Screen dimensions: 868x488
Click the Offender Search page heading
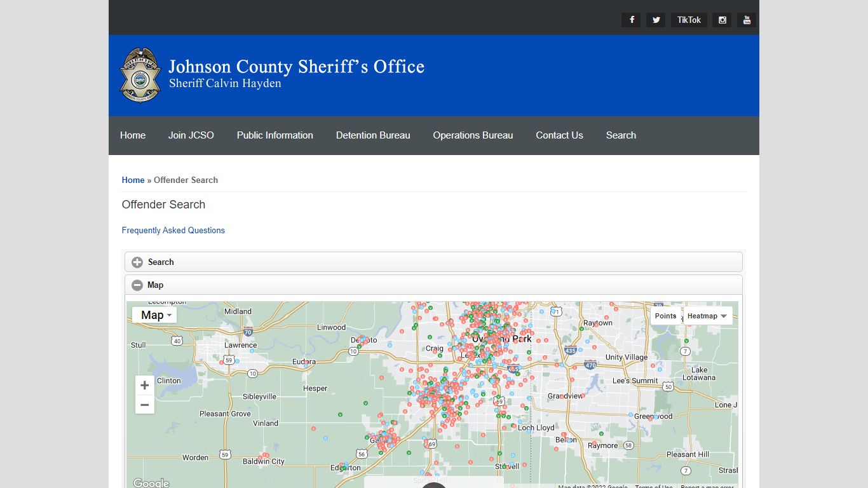pyautogui.click(x=163, y=205)
